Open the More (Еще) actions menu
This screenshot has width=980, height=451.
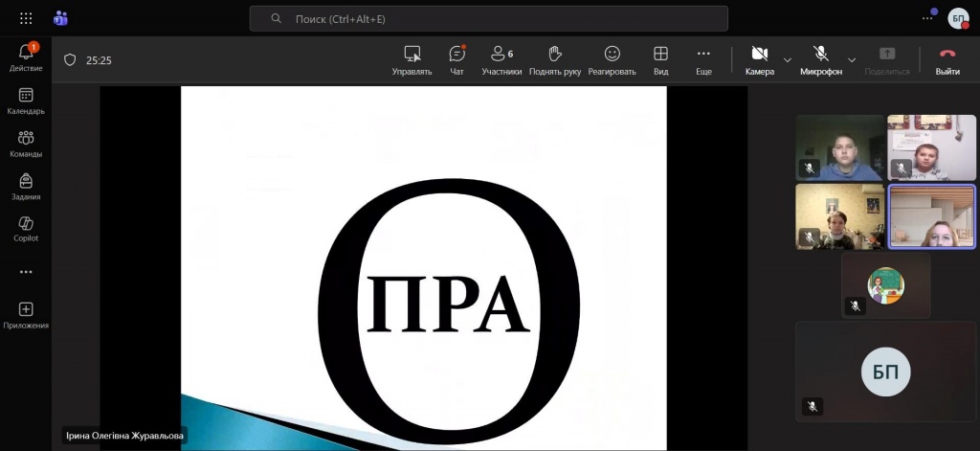point(703,59)
